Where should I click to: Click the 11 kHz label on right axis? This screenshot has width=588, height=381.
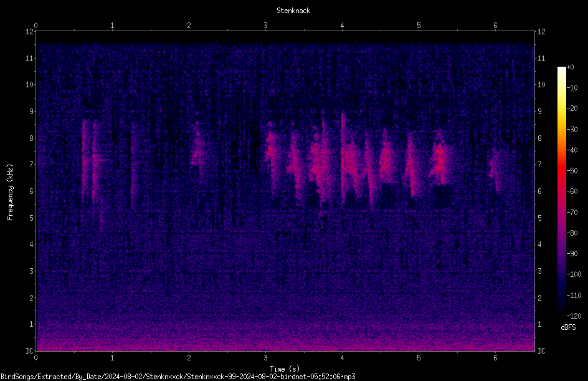pyautogui.click(x=541, y=58)
